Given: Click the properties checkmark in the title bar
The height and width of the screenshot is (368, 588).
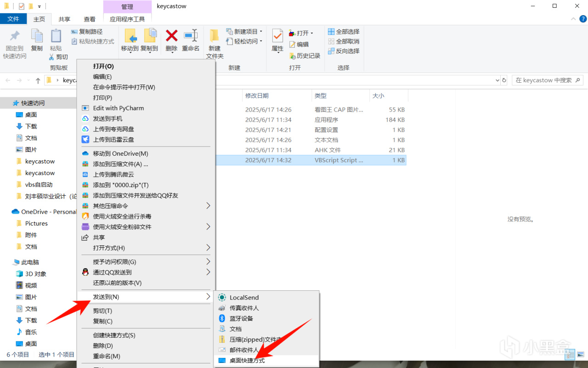Looking at the screenshot, I should 22,6.
